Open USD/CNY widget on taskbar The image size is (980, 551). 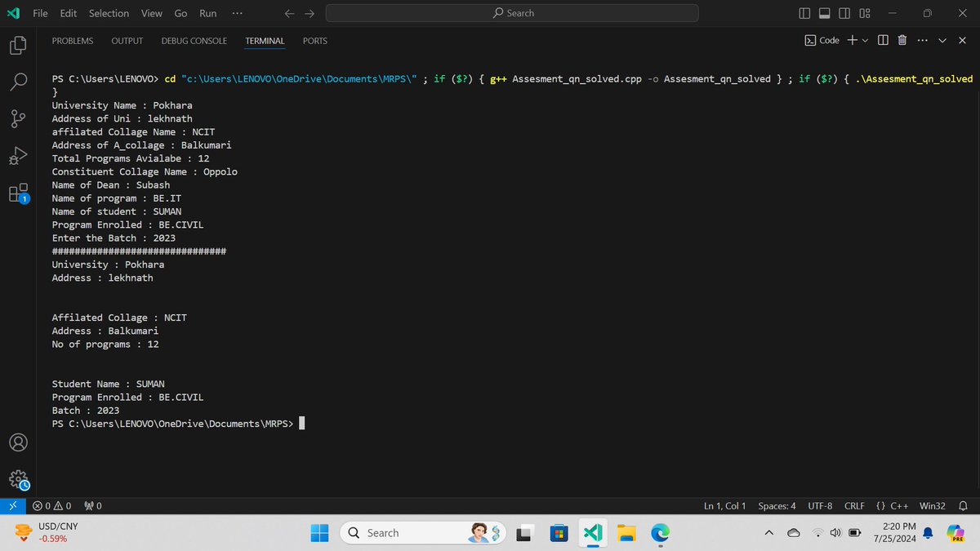point(47,533)
